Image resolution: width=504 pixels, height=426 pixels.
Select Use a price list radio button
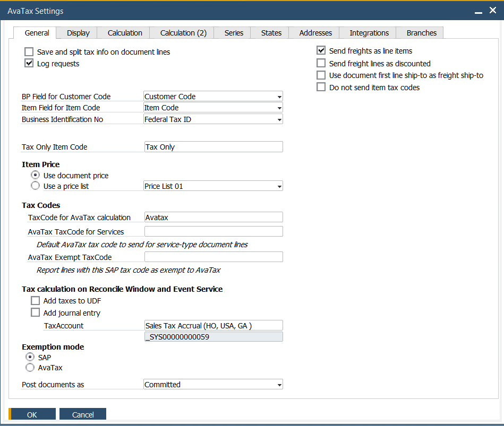coord(36,186)
